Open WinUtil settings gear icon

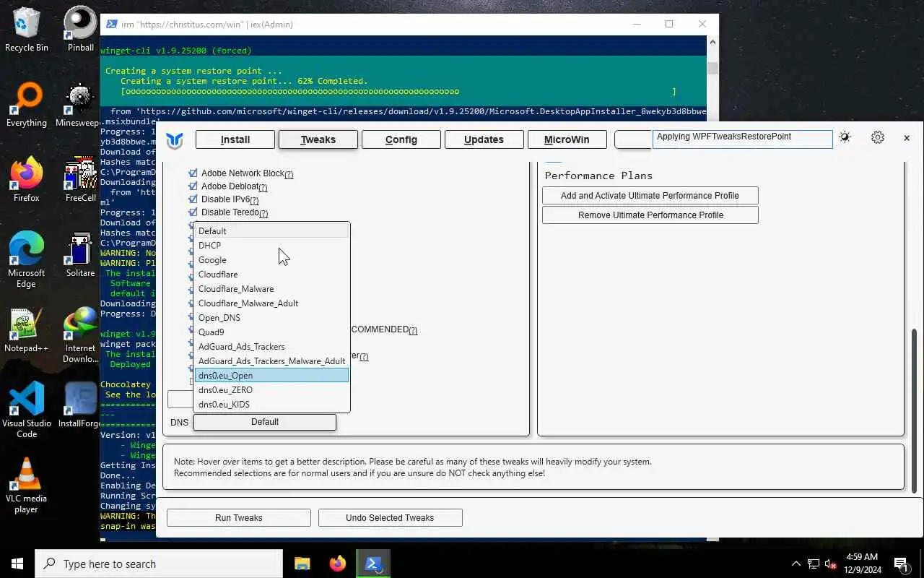878,137
